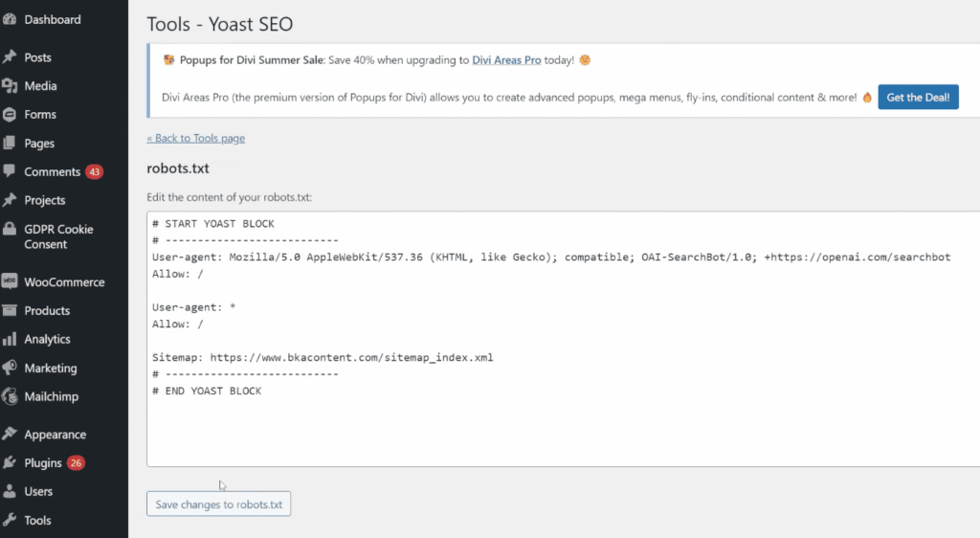Follow the Back to Tools page link
The image size is (980, 538).
195,138
